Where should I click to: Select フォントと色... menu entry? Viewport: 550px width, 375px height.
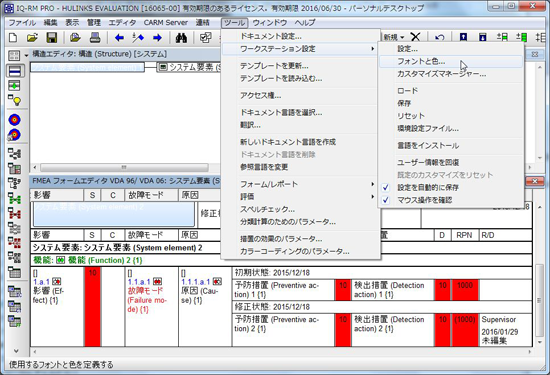(451, 61)
